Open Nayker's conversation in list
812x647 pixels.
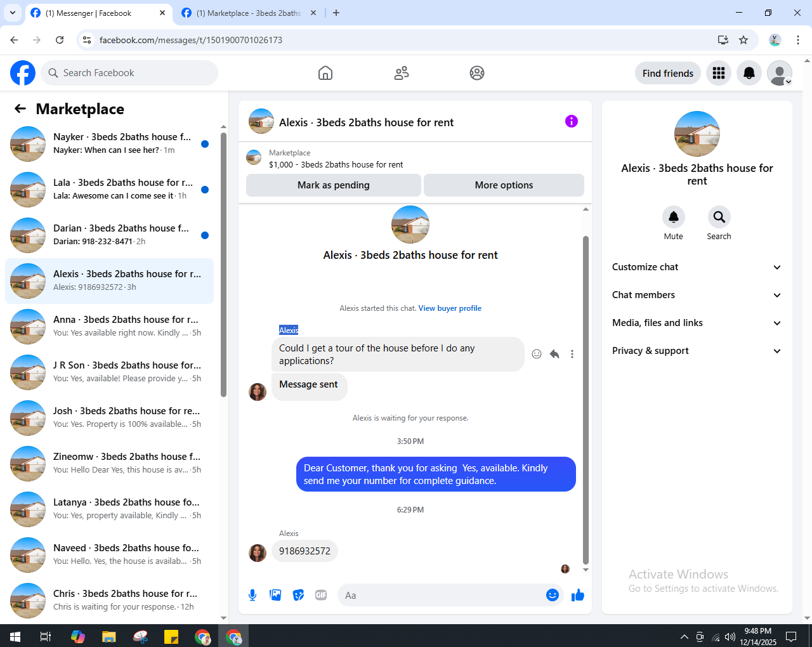[x=109, y=144]
